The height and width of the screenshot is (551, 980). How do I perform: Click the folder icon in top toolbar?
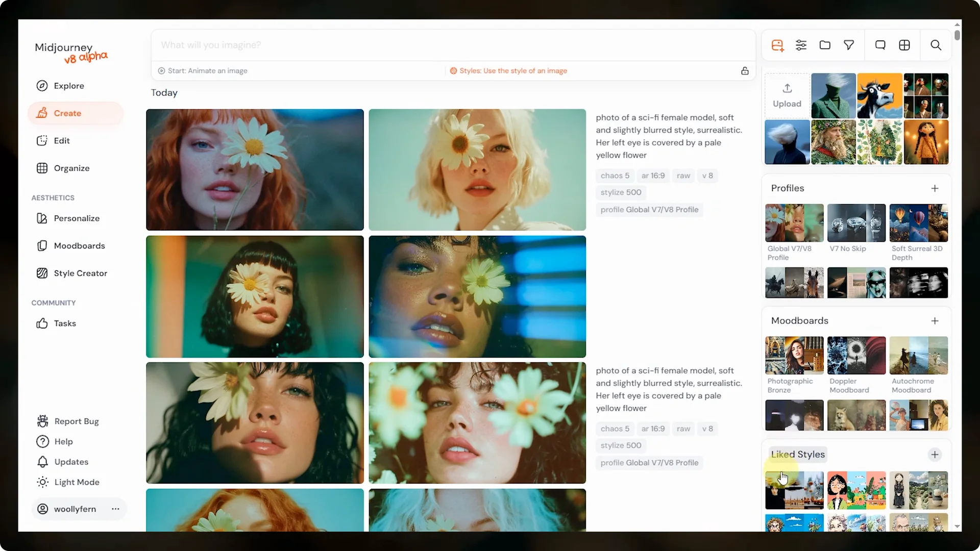pyautogui.click(x=825, y=45)
